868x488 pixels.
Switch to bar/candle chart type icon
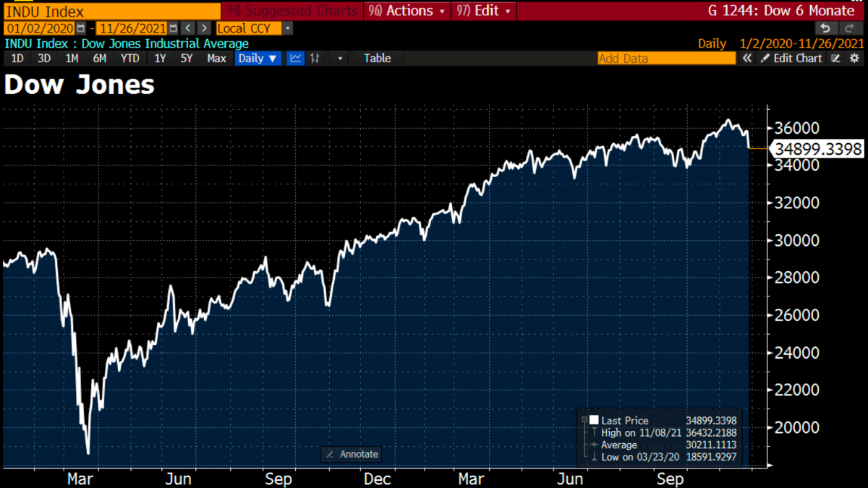coord(315,59)
